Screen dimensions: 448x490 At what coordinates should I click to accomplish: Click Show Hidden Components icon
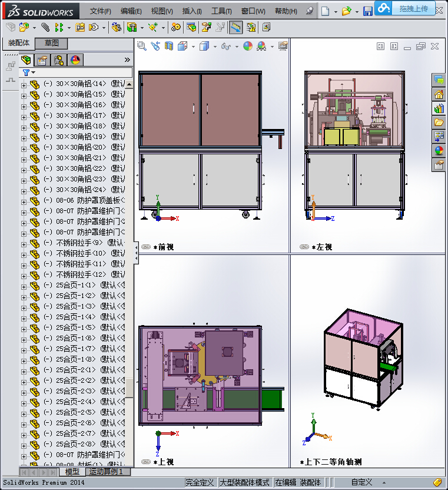(116, 28)
